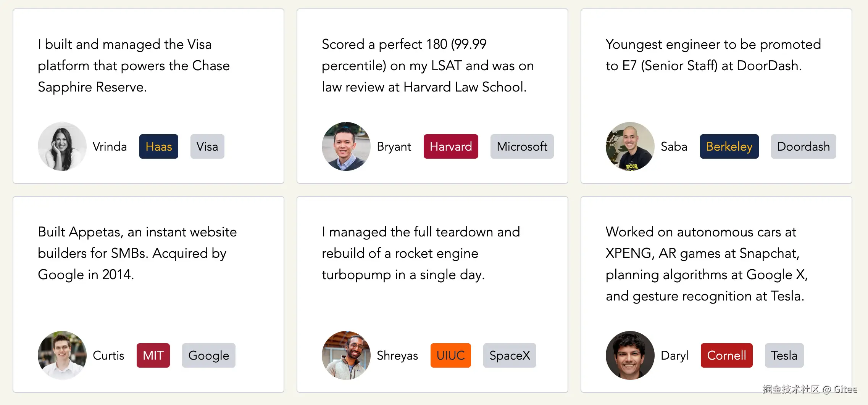Click the red MIT badge
The width and height of the screenshot is (868, 405).
click(x=153, y=355)
